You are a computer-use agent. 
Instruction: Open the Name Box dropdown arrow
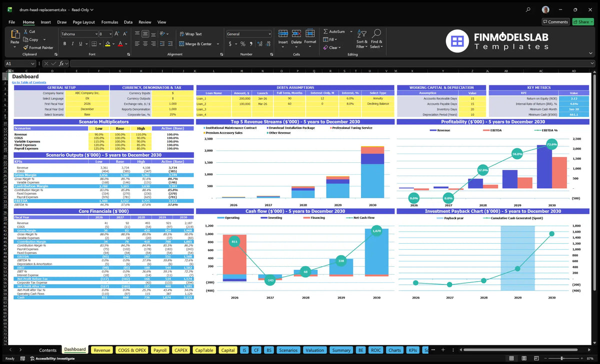tap(32, 64)
